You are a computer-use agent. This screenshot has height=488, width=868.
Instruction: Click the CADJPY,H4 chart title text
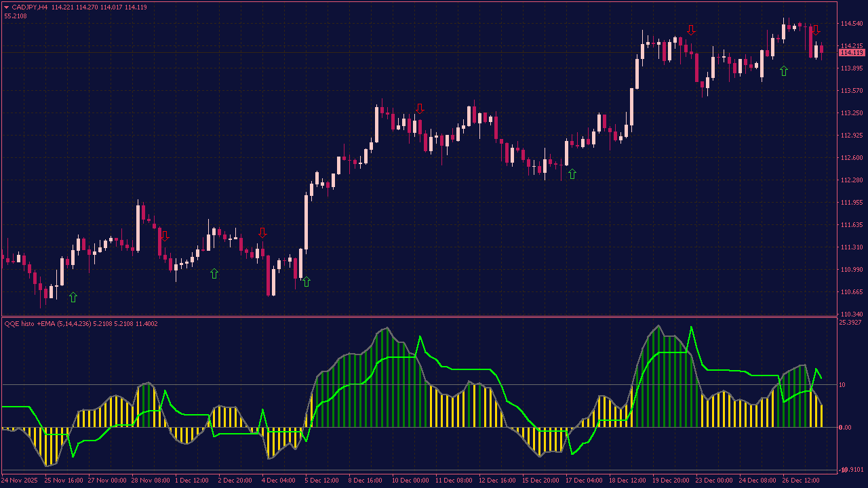point(29,7)
